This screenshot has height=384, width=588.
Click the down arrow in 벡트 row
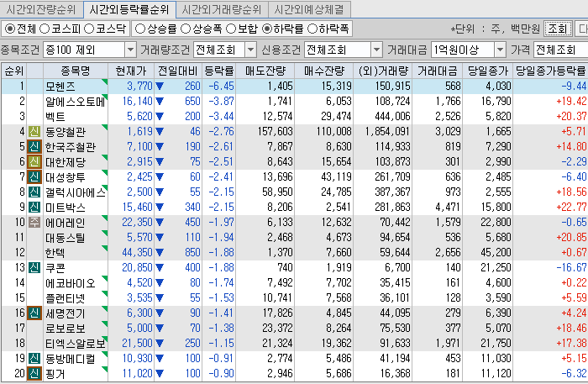coord(160,117)
